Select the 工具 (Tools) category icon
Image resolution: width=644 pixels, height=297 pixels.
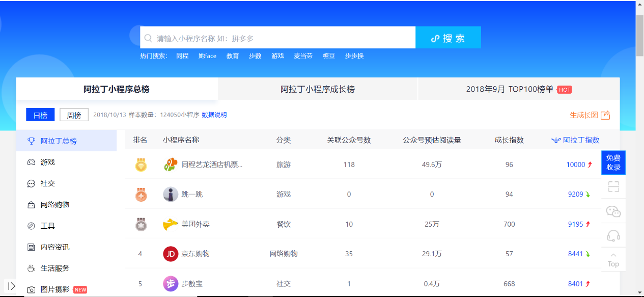pos(31,226)
